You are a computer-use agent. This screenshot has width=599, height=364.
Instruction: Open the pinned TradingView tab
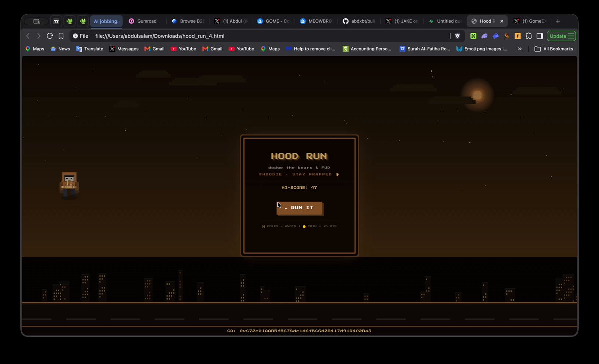[x=56, y=21]
